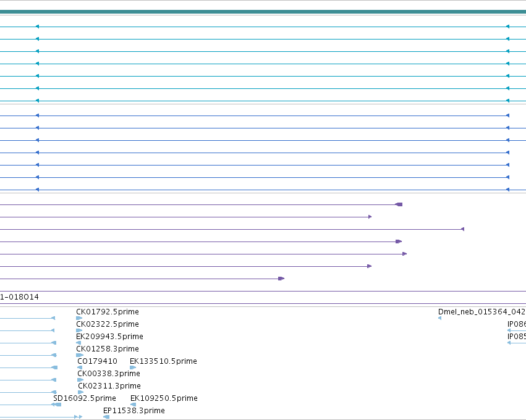Select the CK02311.3prime EST label

pyautogui.click(x=109, y=386)
